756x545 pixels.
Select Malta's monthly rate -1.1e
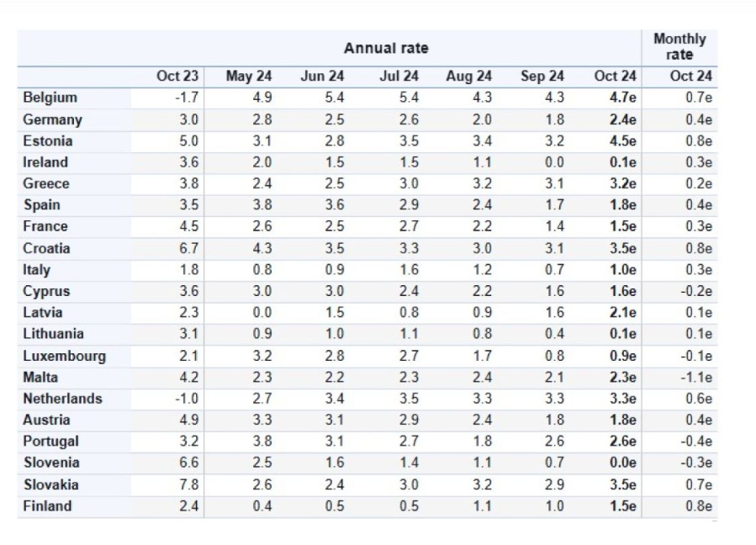[x=696, y=377]
